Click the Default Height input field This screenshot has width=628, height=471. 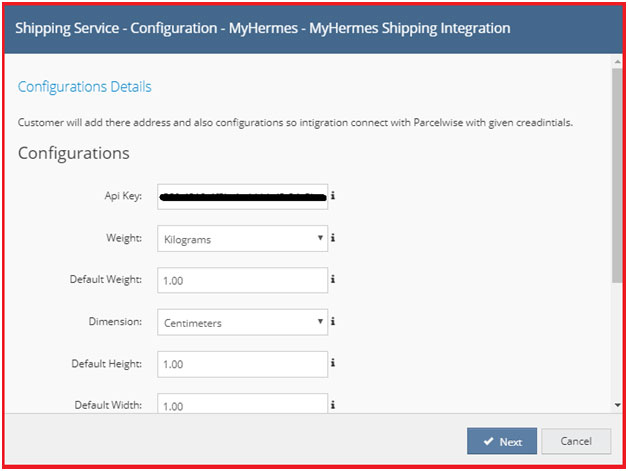click(x=242, y=364)
